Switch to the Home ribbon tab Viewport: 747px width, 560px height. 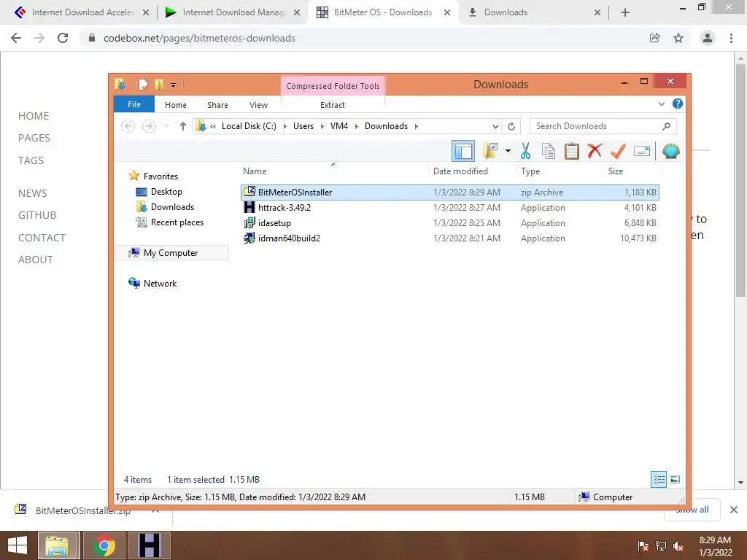tap(176, 105)
